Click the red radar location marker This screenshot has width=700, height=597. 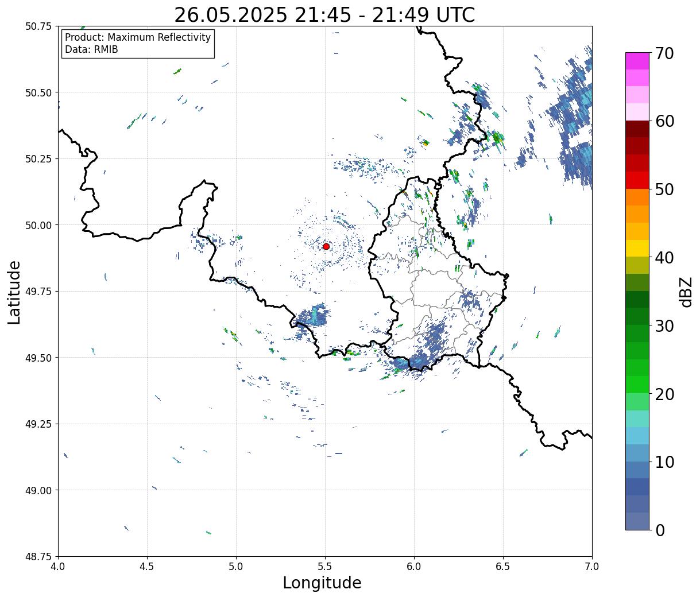[x=326, y=246]
